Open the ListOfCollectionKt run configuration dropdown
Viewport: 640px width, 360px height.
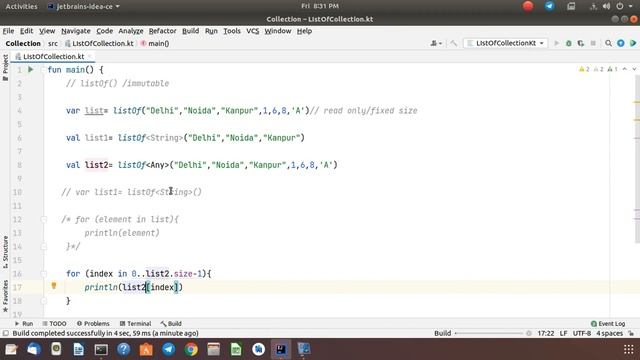(506, 43)
